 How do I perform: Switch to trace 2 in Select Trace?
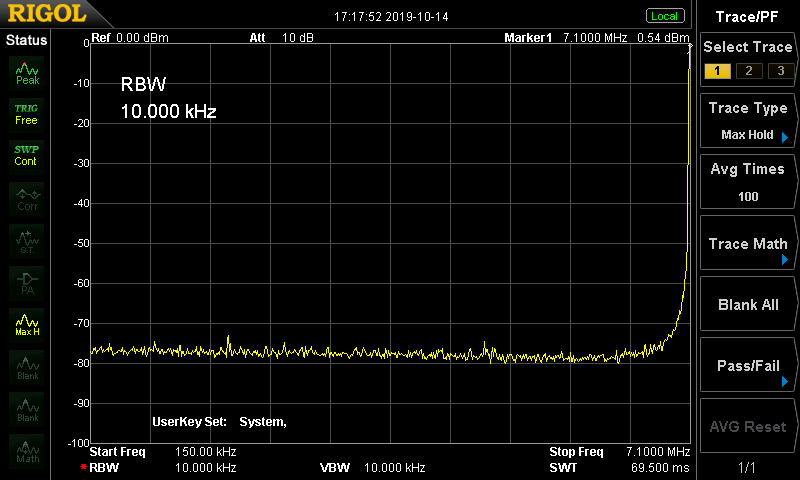[x=746, y=71]
